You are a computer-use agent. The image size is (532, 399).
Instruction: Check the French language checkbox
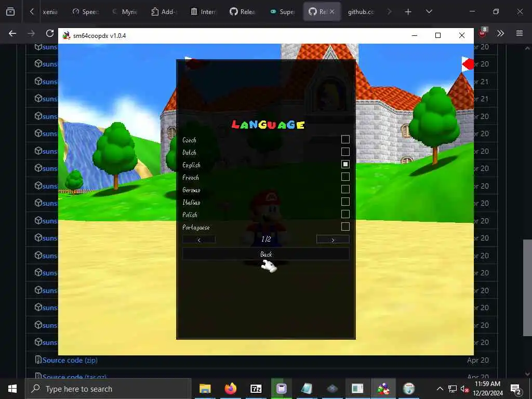tap(345, 177)
